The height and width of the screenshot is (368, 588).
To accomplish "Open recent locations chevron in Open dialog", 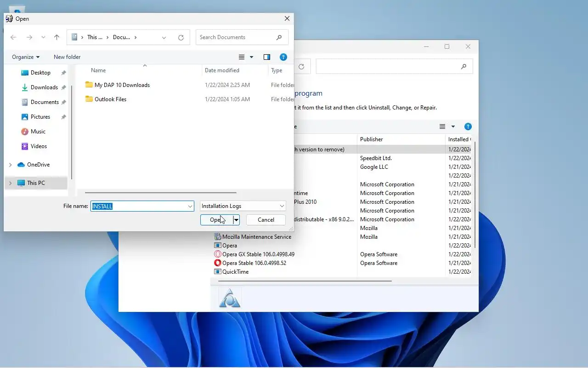I will 43,37.
